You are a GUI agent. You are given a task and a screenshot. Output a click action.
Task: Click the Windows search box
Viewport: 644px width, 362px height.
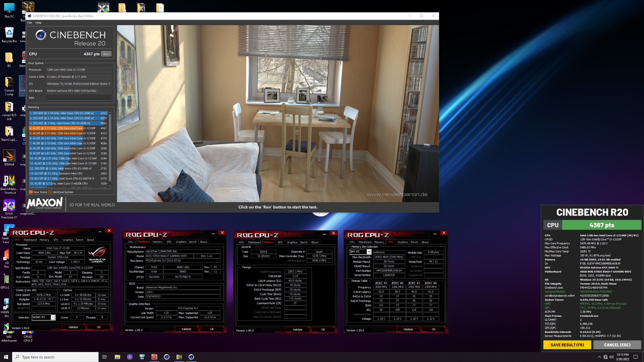point(55,357)
